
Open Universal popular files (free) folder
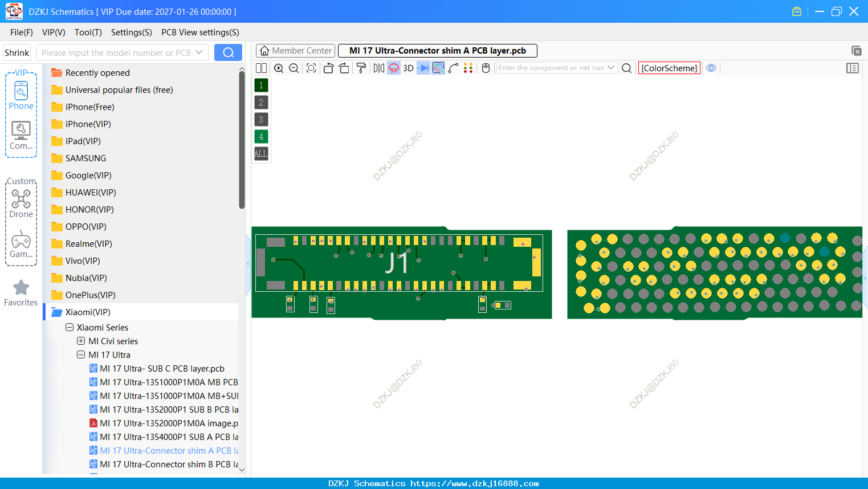119,90
